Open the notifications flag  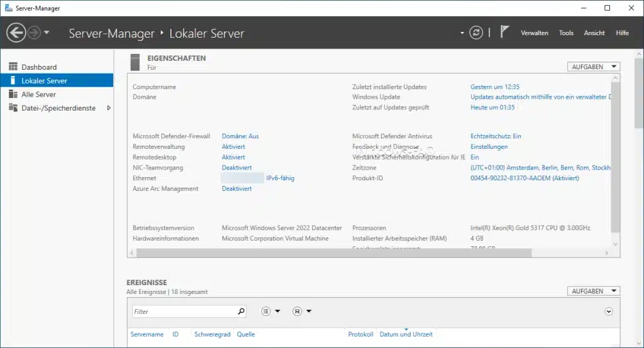(x=504, y=31)
